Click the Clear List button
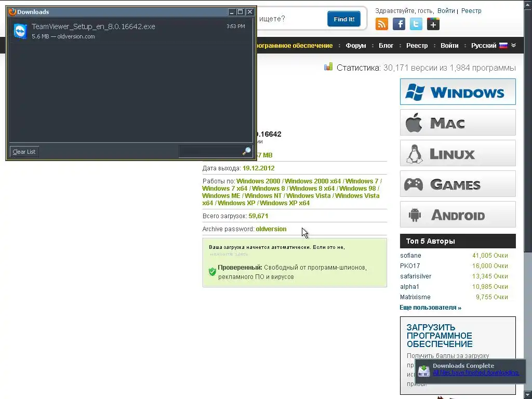This screenshot has width=532, height=399. 24,152
